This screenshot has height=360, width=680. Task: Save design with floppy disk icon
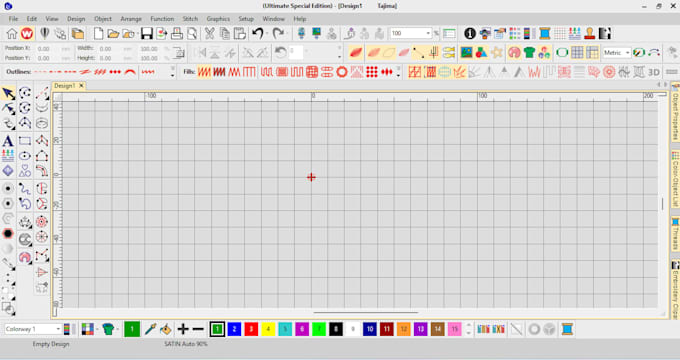pos(147,33)
